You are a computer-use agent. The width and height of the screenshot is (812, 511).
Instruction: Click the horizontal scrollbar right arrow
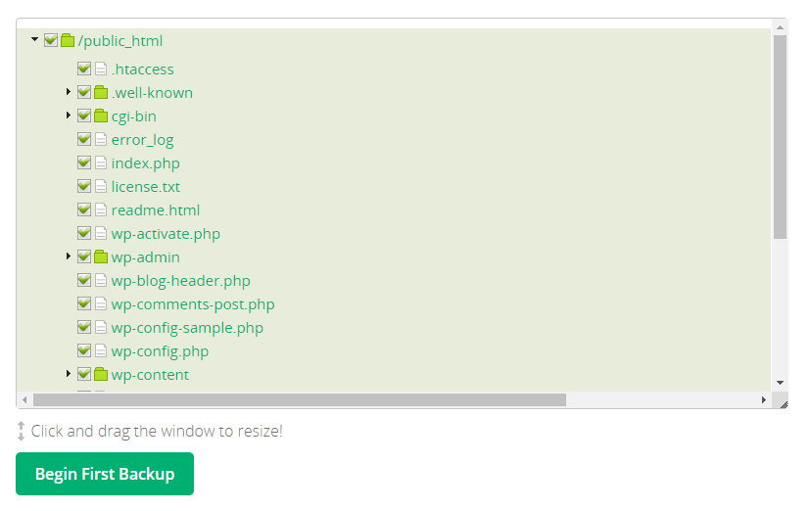(763, 399)
